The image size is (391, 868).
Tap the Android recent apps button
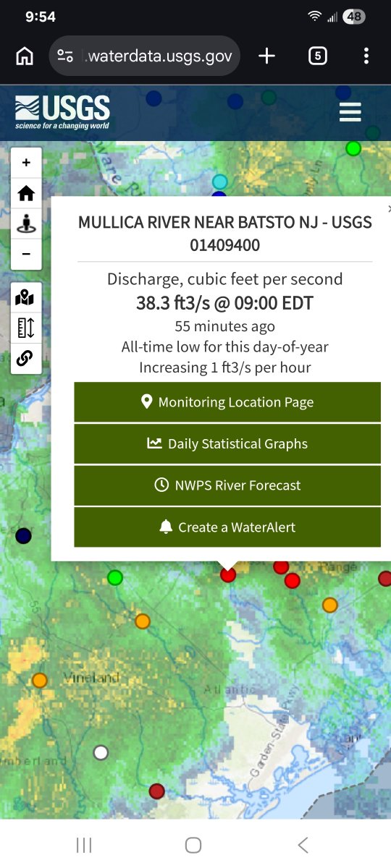pyautogui.click(x=84, y=845)
